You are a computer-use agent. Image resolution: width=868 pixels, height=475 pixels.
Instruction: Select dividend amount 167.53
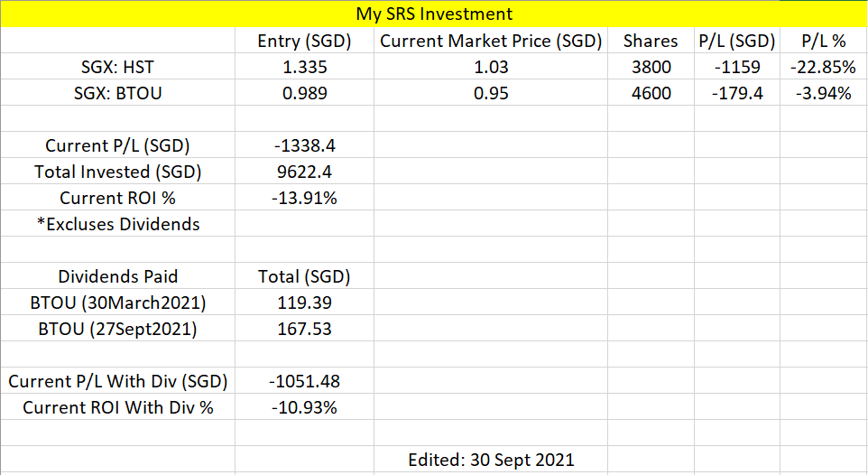304,328
